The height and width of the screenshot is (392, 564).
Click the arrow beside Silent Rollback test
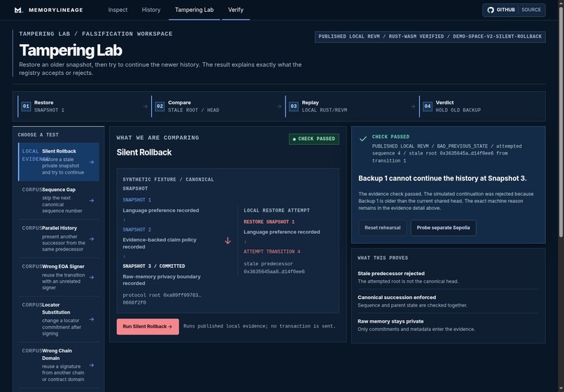(92, 162)
